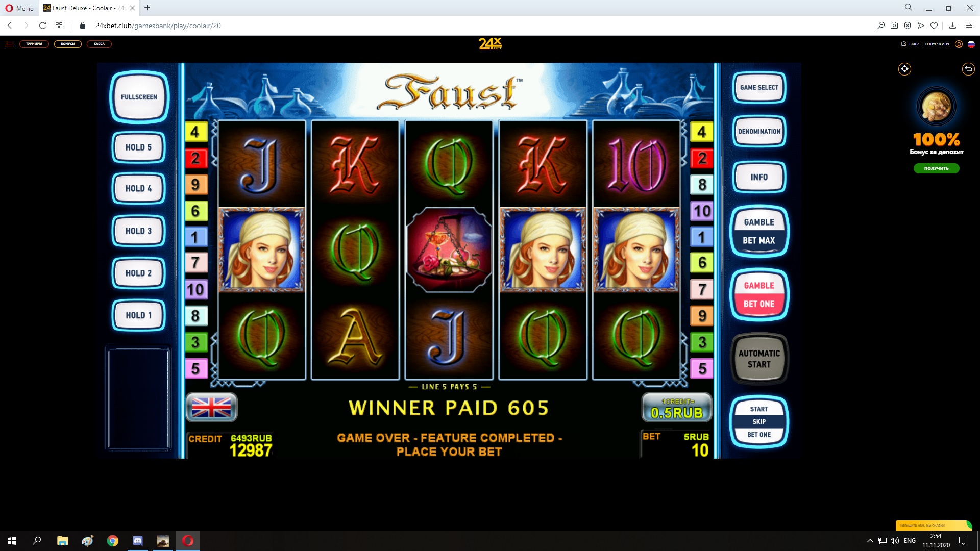
Task: Click the green Получить button
Action: (936, 168)
